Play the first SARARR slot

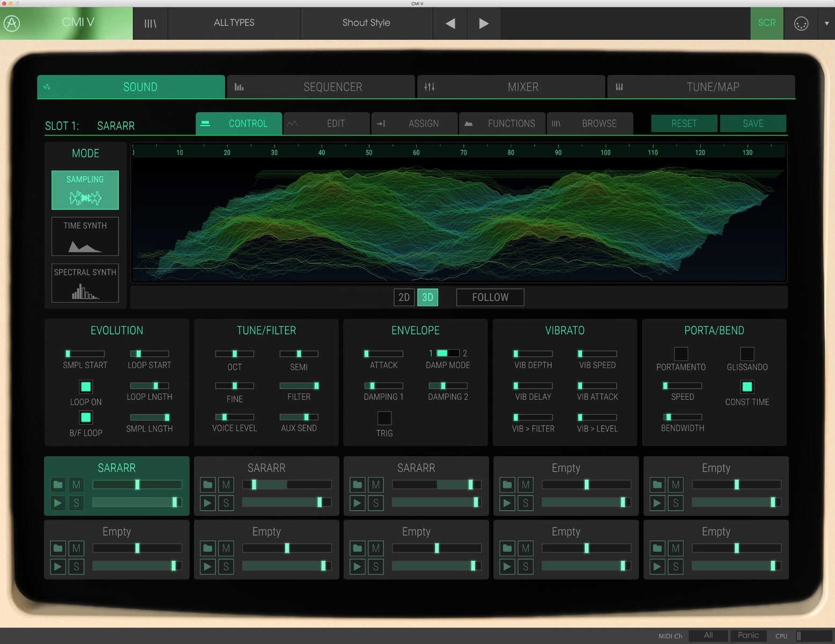point(58,503)
